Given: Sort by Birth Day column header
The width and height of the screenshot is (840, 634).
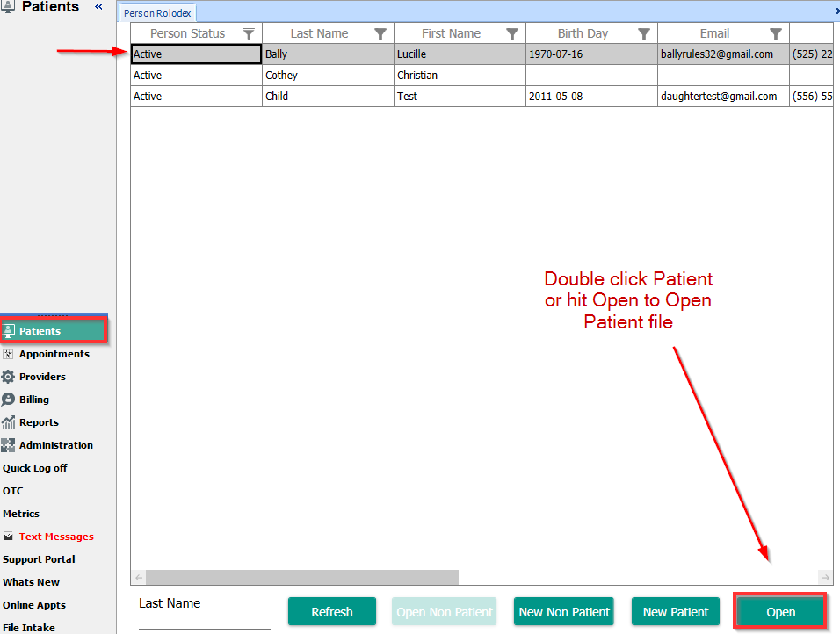Looking at the screenshot, I should 583,33.
